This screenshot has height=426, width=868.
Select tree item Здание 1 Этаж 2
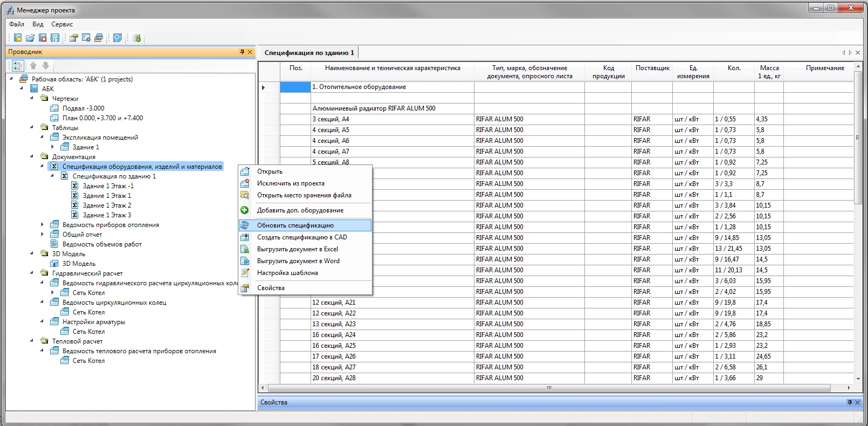[107, 205]
